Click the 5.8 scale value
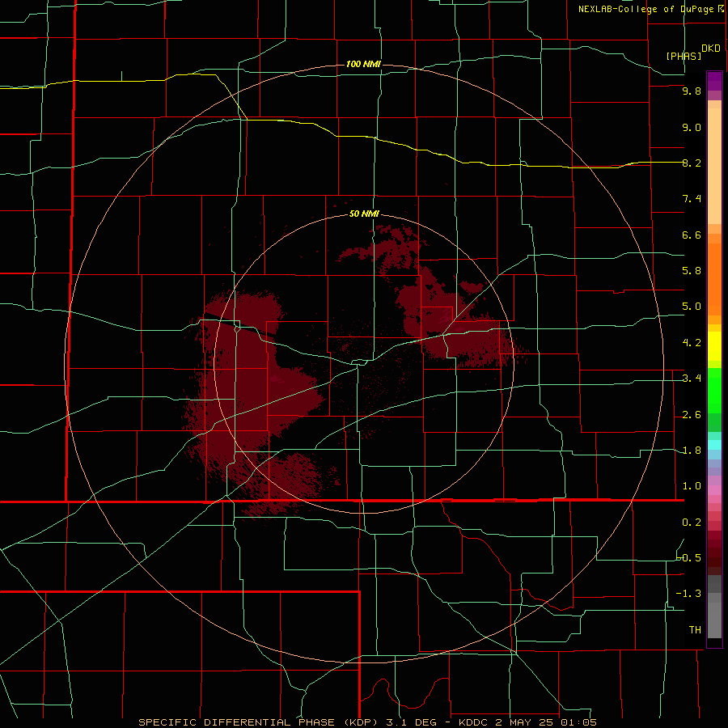This screenshot has height=728, width=728. pyautogui.click(x=692, y=270)
